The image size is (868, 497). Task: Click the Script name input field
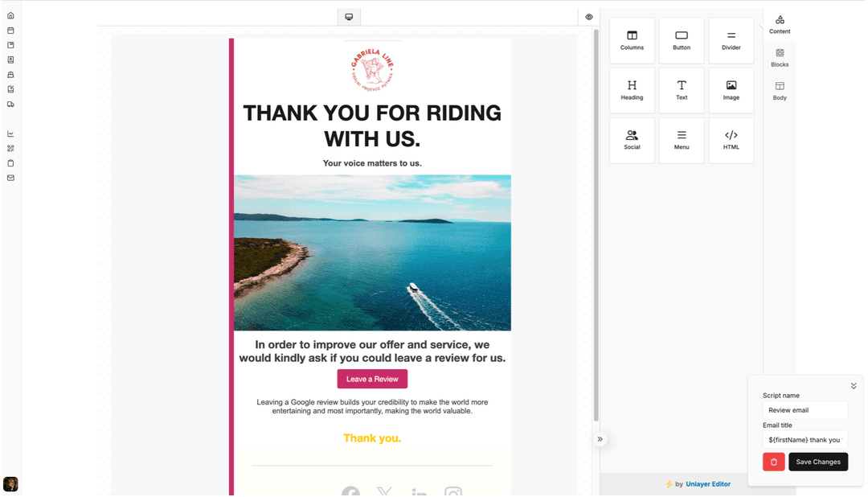(805, 410)
